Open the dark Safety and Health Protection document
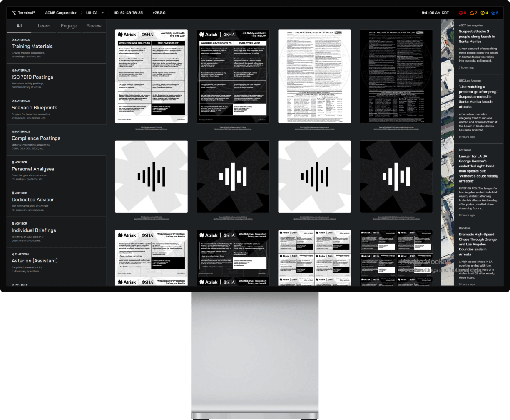Viewport: 510px width, 420px height. 396,76
